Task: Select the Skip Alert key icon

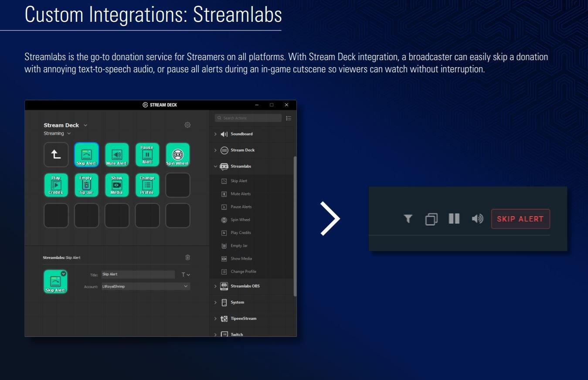Action: pyautogui.click(x=86, y=154)
